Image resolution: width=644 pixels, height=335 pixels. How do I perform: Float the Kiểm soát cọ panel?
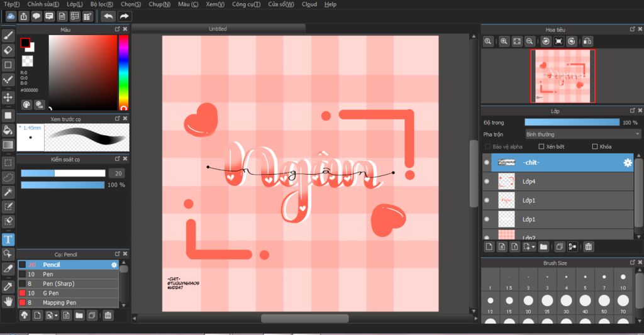point(118,159)
